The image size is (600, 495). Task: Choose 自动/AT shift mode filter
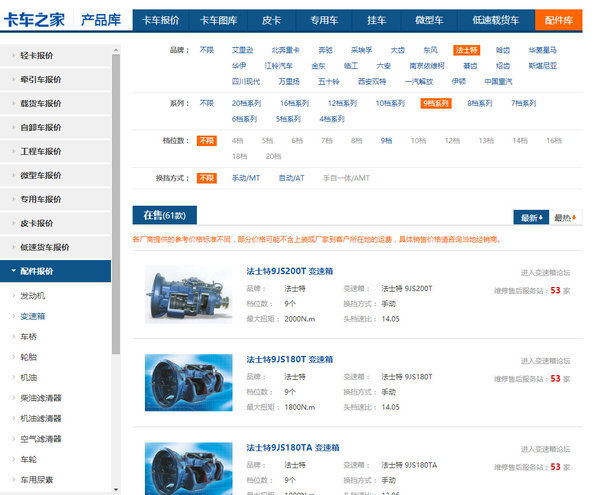(x=292, y=178)
